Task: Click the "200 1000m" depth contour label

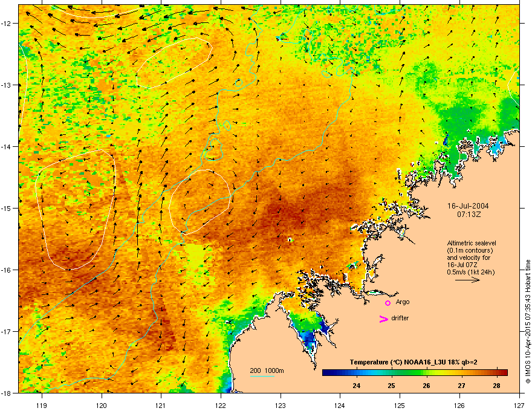Action: click(267, 371)
